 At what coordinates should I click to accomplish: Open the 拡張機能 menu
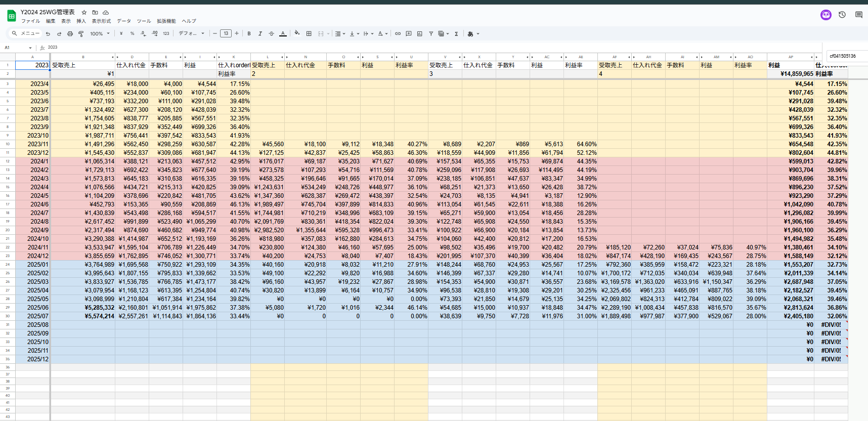click(x=166, y=21)
